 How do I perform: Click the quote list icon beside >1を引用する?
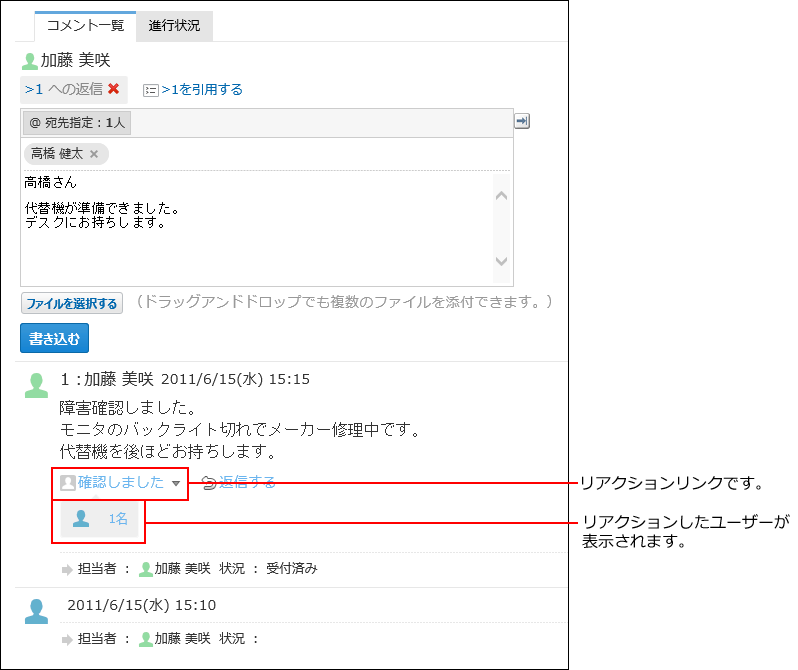click(151, 90)
